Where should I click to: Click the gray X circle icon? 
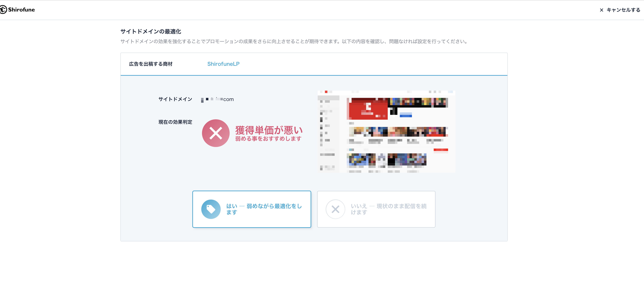[335, 209]
